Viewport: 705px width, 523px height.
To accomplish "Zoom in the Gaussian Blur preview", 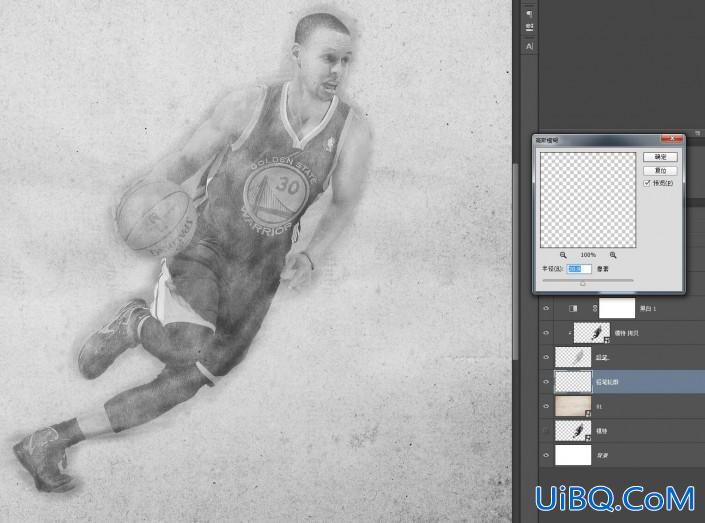I will pos(613,255).
